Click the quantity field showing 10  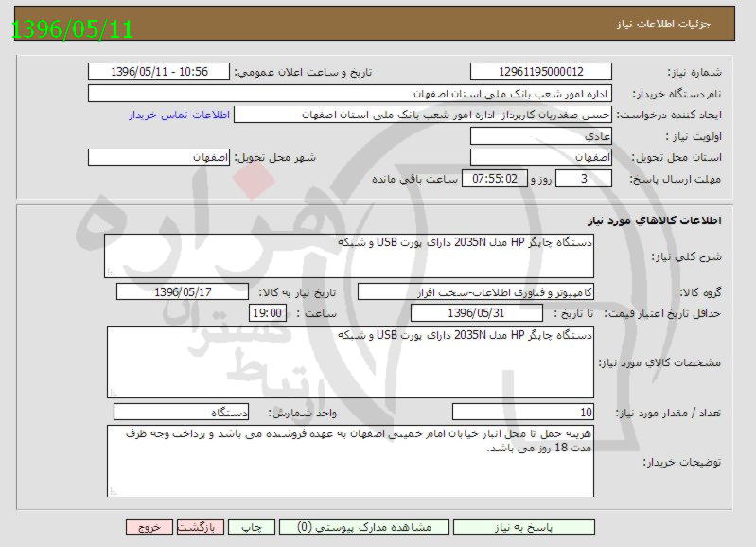pos(523,412)
